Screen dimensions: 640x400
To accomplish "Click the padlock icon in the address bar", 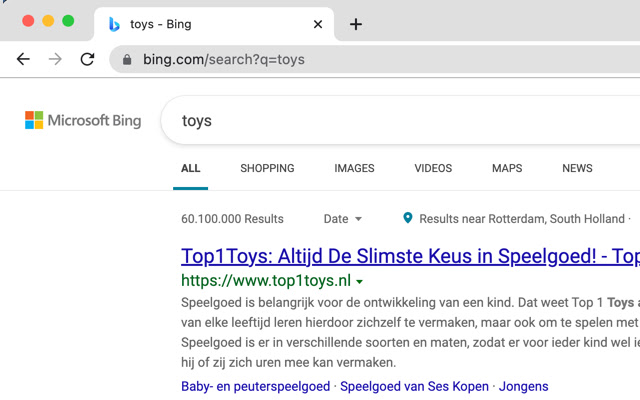I will coord(127,60).
